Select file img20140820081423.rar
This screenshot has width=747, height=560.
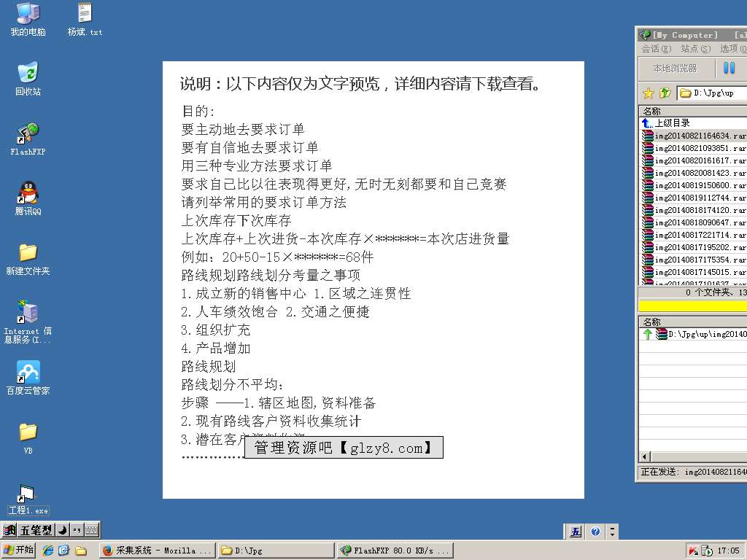pyautogui.click(x=694, y=173)
